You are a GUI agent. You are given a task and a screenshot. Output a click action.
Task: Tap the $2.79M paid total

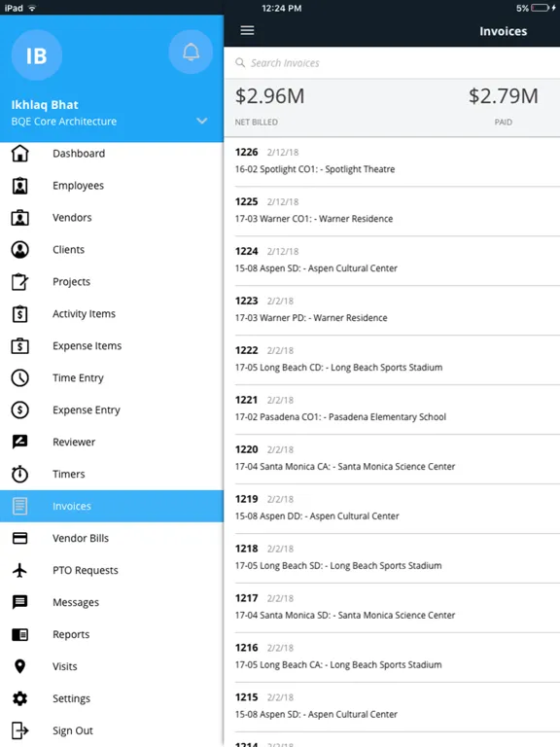pos(504,96)
